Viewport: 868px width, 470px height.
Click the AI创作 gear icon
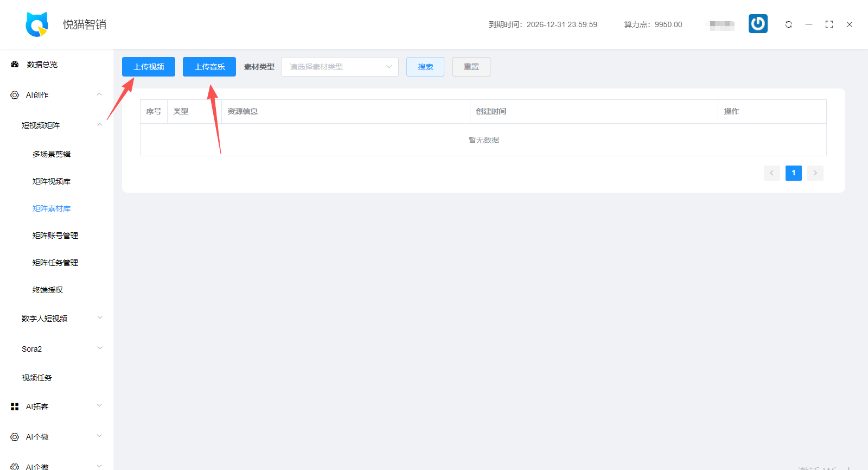tap(15, 95)
